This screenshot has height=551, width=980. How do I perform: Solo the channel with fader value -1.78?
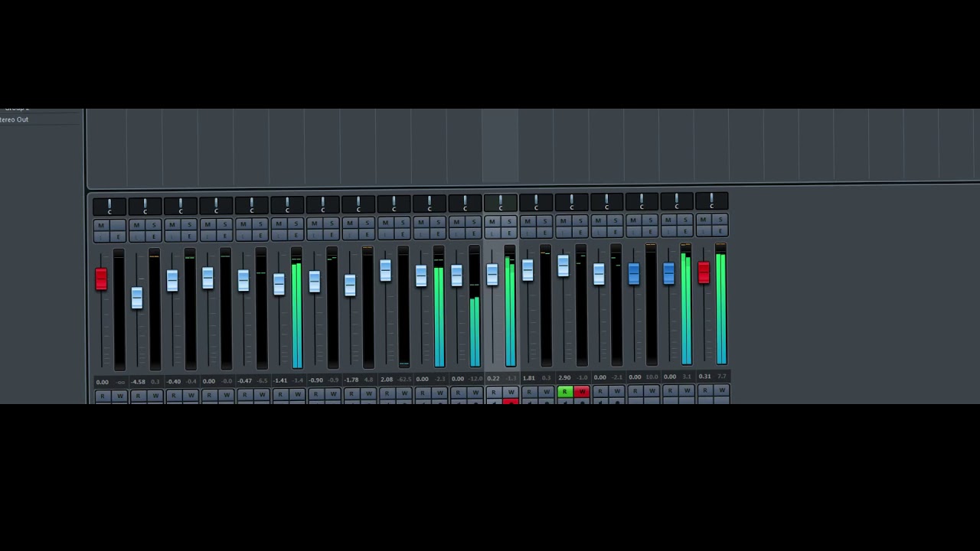point(367,223)
